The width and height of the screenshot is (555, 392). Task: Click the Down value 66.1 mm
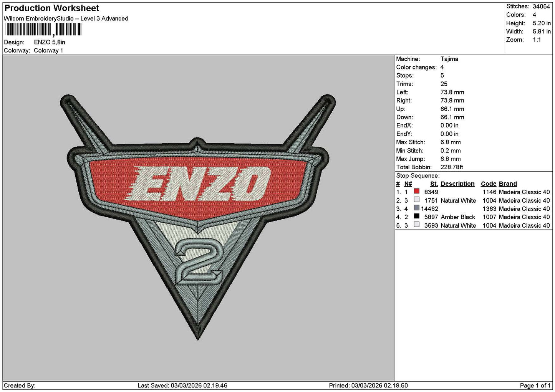tap(452, 117)
